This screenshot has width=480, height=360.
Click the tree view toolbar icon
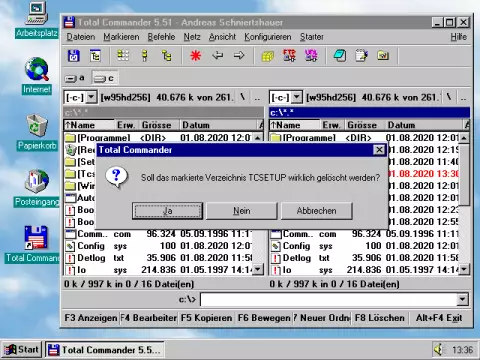click(x=166, y=56)
